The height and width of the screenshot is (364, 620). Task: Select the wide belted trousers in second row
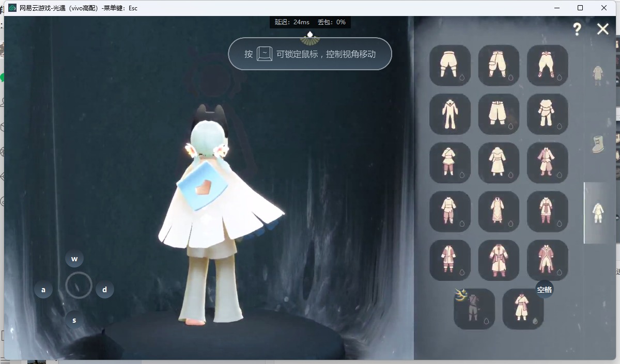(x=499, y=114)
